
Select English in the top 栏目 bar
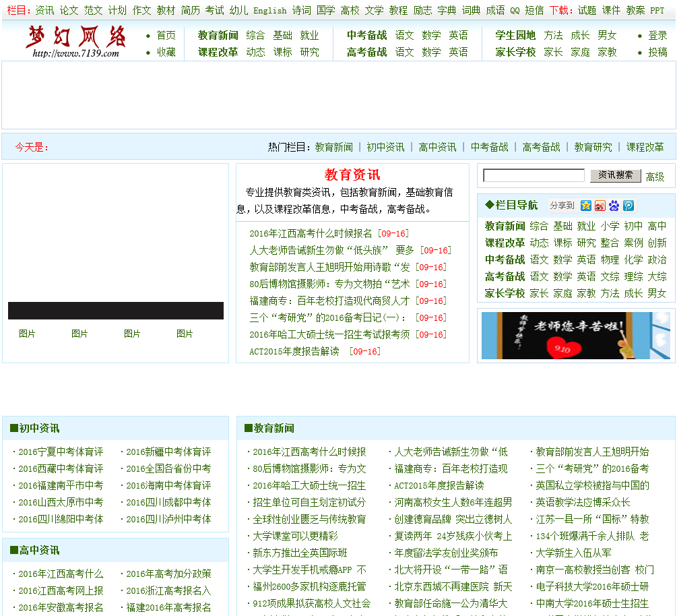click(270, 10)
